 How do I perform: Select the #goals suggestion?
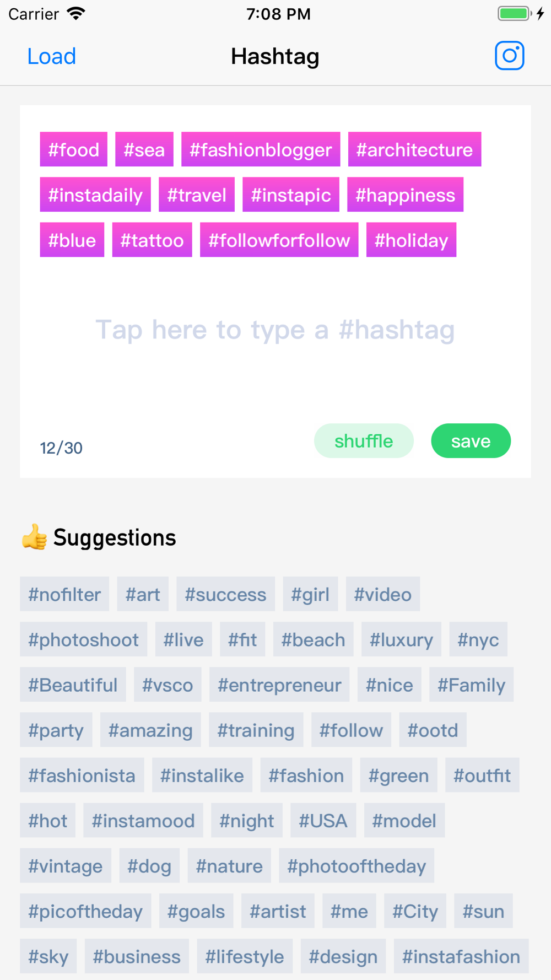(196, 911)
